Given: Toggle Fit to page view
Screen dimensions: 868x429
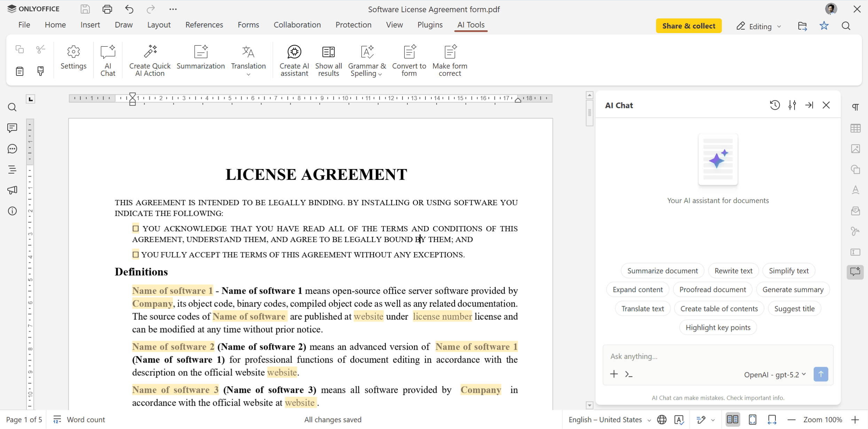Looking at the screenshot, I should [x=752, y=420].
